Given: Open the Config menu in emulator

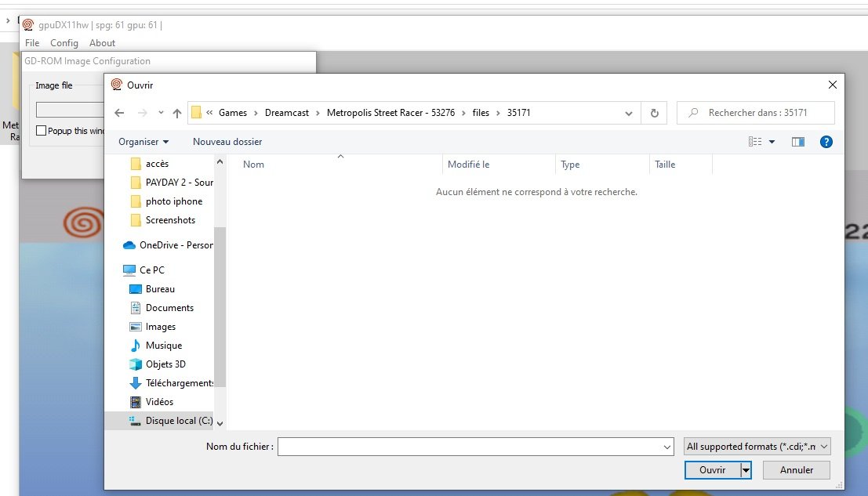Looking at the screenshot, I should pyautogui.click(x=64, y=42).
